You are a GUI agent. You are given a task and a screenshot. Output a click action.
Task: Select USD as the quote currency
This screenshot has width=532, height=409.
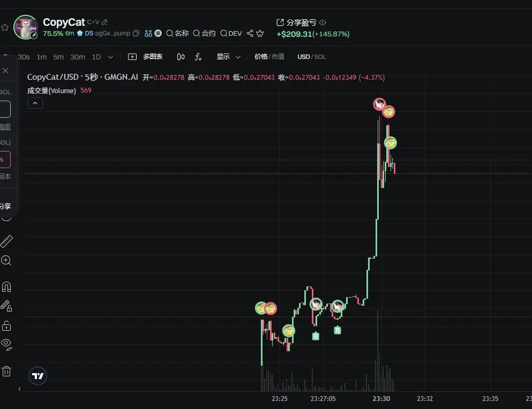point(304,57)
